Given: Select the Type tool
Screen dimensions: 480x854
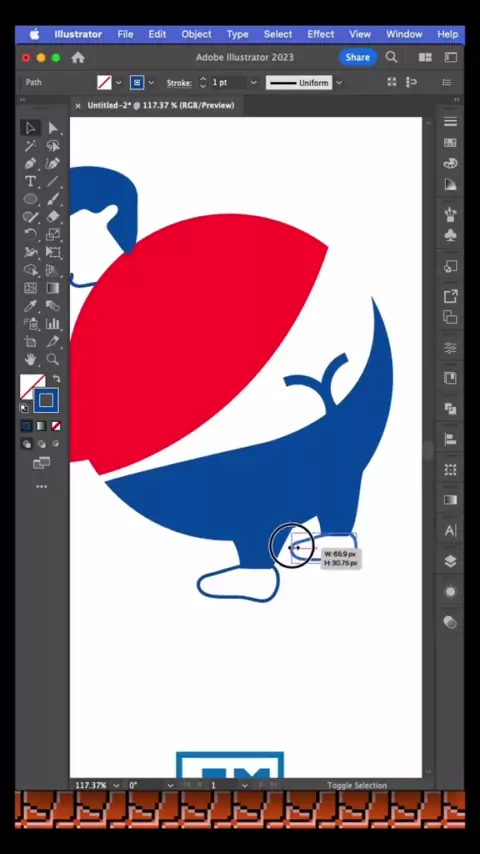Looking at the screenshot, I should [x=31, y=181].
